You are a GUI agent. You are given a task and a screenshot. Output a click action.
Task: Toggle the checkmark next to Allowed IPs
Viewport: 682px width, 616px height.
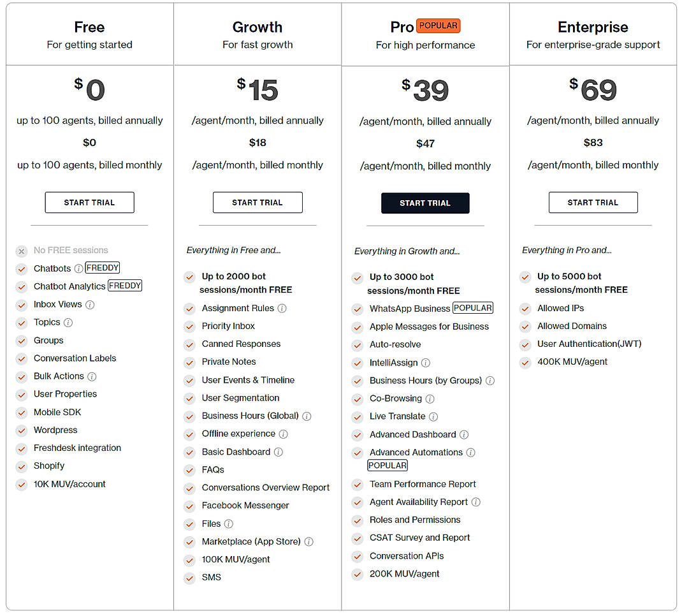click(525, 308)
